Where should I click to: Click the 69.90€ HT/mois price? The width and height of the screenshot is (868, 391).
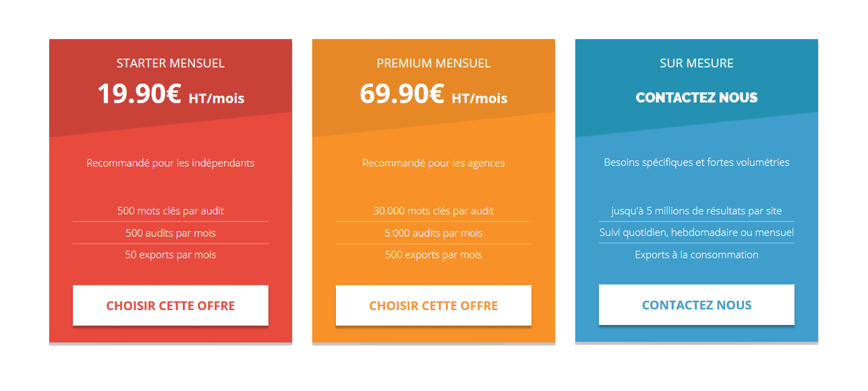434,94
